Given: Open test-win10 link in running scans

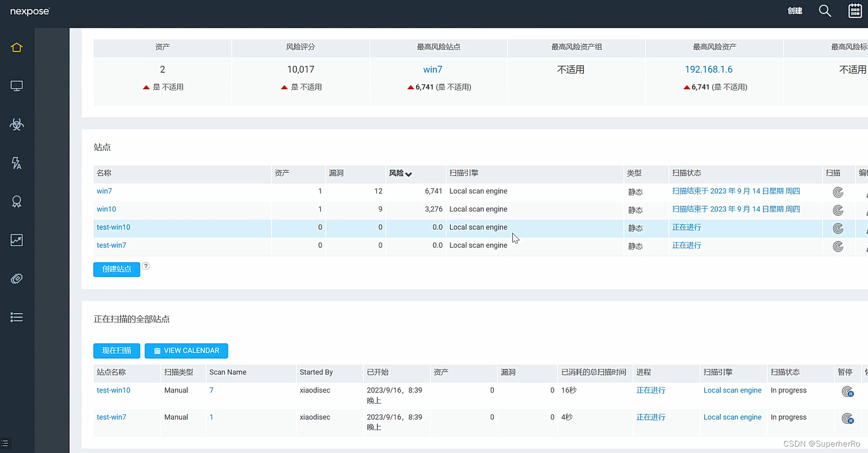Looking at the screenshot, I should [113, 390].
